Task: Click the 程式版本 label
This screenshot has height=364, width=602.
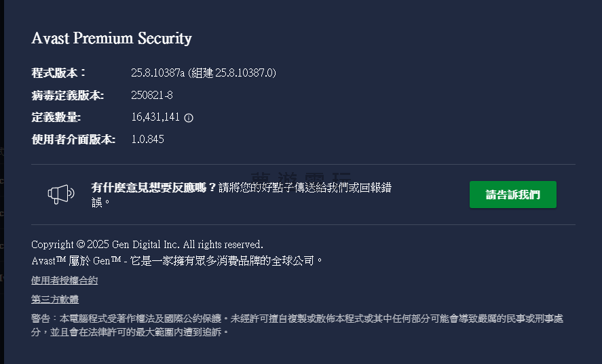Action: 59,73
